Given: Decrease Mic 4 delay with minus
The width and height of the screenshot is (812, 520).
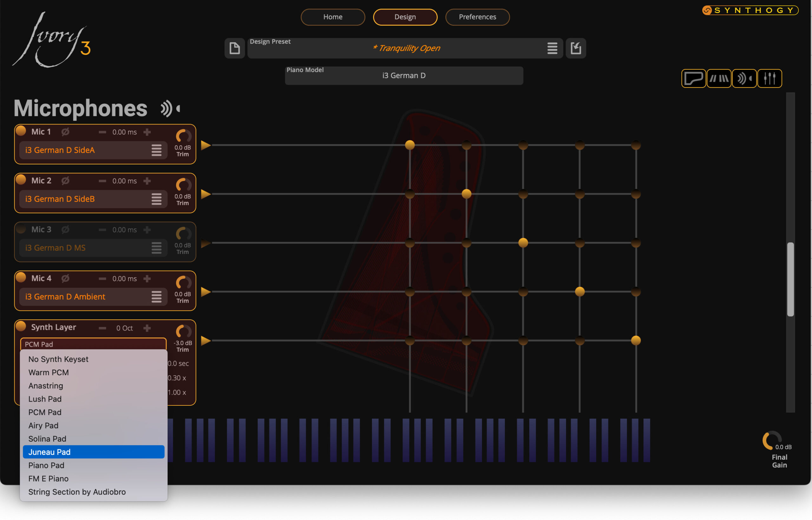Looking at the screenshot, I should 102,279.
